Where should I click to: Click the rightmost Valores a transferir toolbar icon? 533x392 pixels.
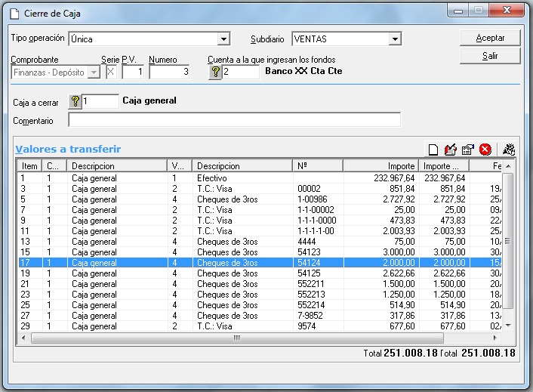[x=508, y=150]
